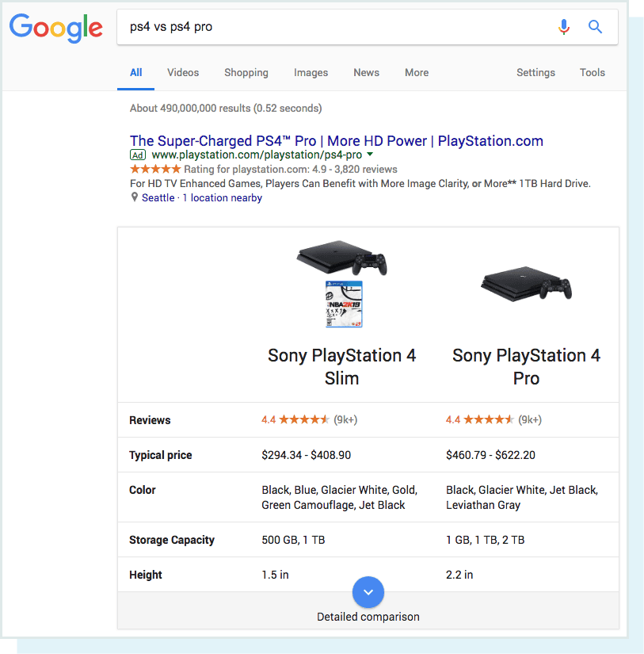
Task: Click the magnifying glass search icon
Action: click(x=595, y=26)
